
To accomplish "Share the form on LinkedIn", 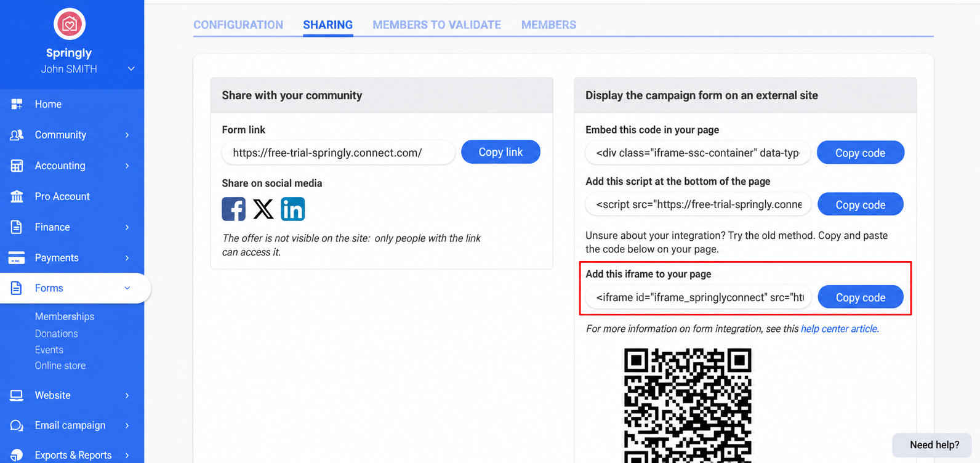I will (x=292, y=209).
